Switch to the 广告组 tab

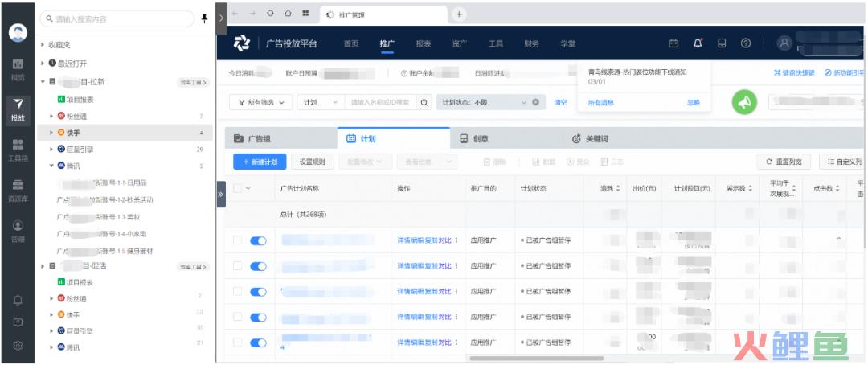click(x=281, y=138)
